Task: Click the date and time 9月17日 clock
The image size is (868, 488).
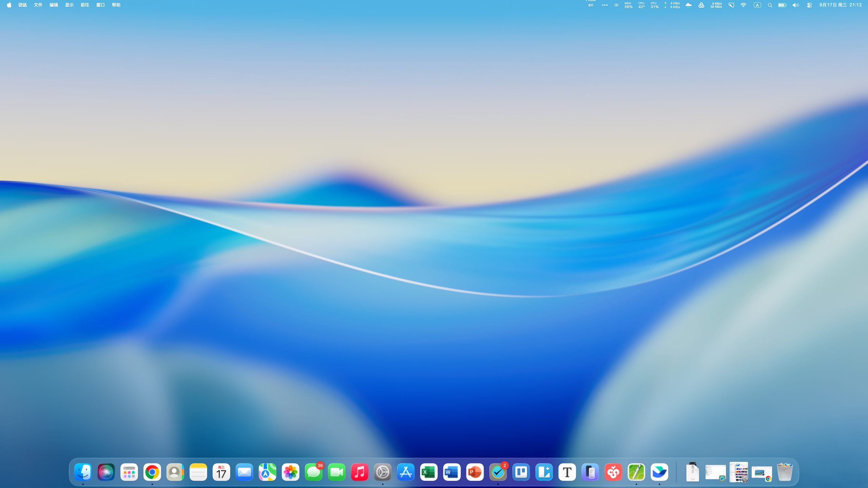Action: point(840,5)
